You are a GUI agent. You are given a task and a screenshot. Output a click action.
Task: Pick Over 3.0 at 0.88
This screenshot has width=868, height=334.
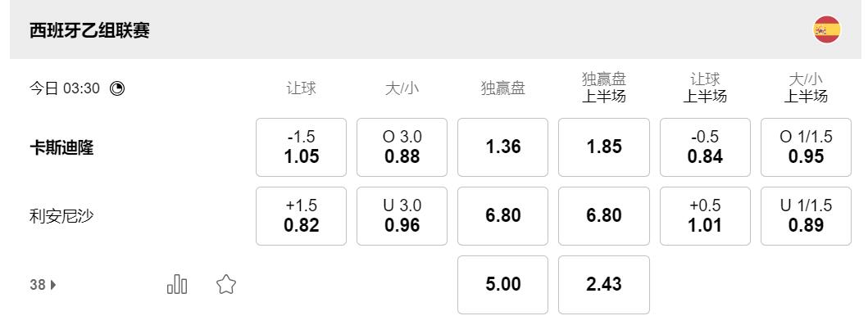click(x=402, y=147)
